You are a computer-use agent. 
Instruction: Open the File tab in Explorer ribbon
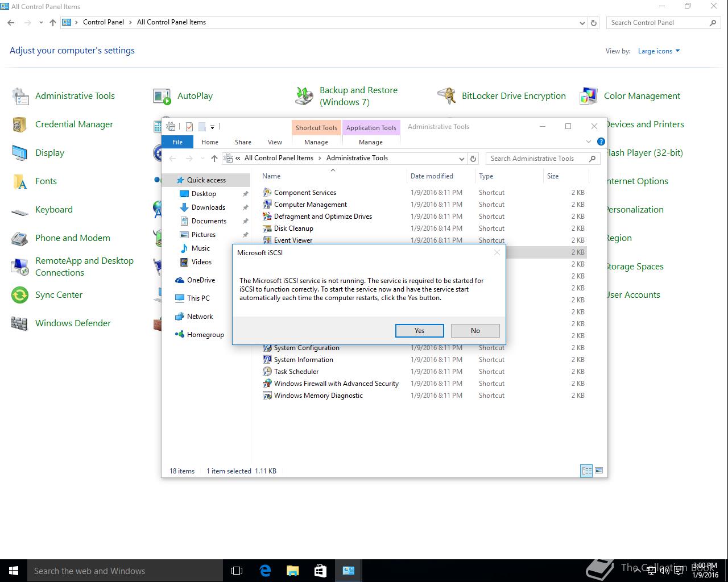[177, 142]
